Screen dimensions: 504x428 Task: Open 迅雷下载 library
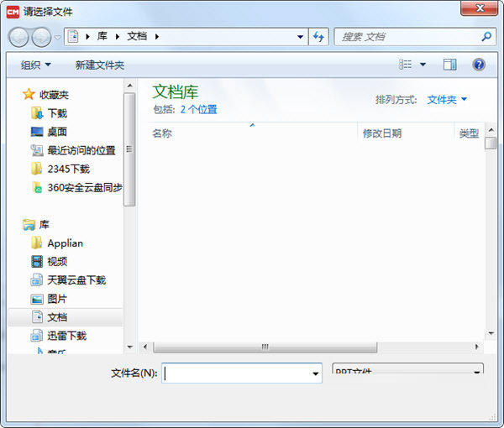point(67,336)
